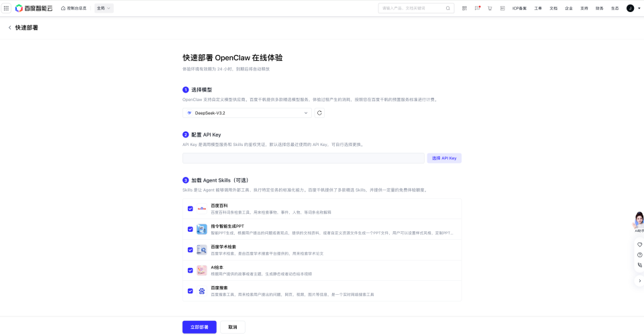The width and height of the screenshot is (644, 335).
Task: Refresh the model list
Action: point(319,113)
